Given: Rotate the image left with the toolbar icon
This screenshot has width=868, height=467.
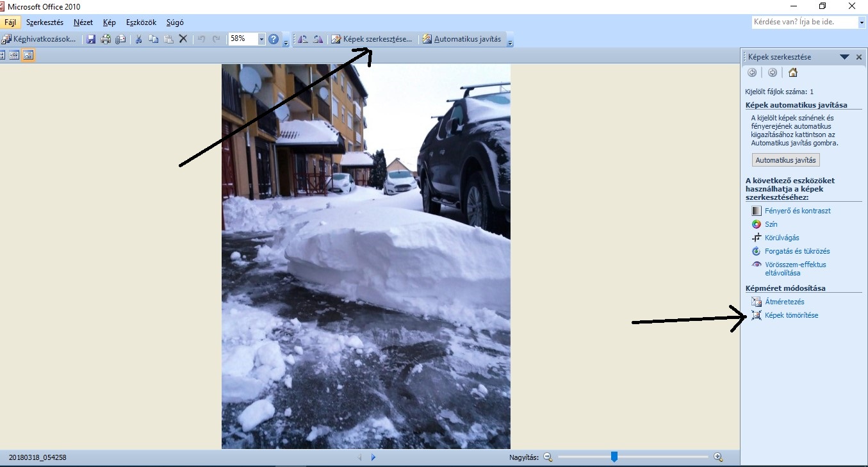Looking at the screenshot, I should (304, 39).
